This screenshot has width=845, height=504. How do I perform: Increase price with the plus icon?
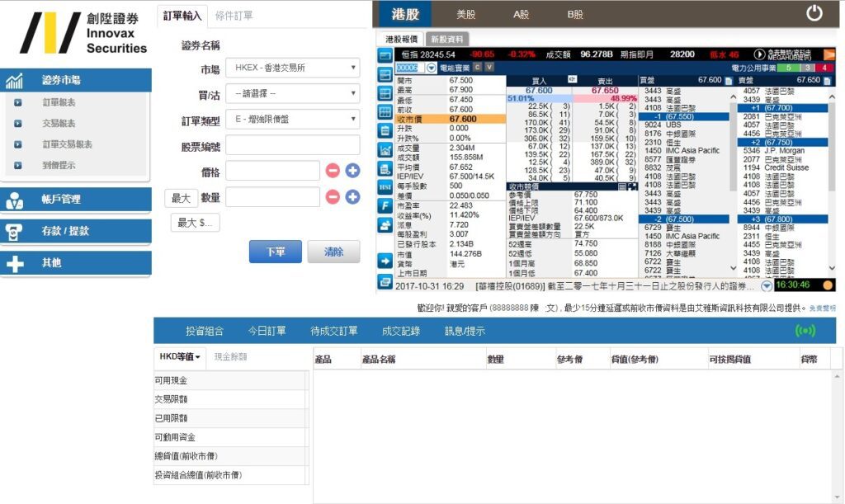point(352,171)
